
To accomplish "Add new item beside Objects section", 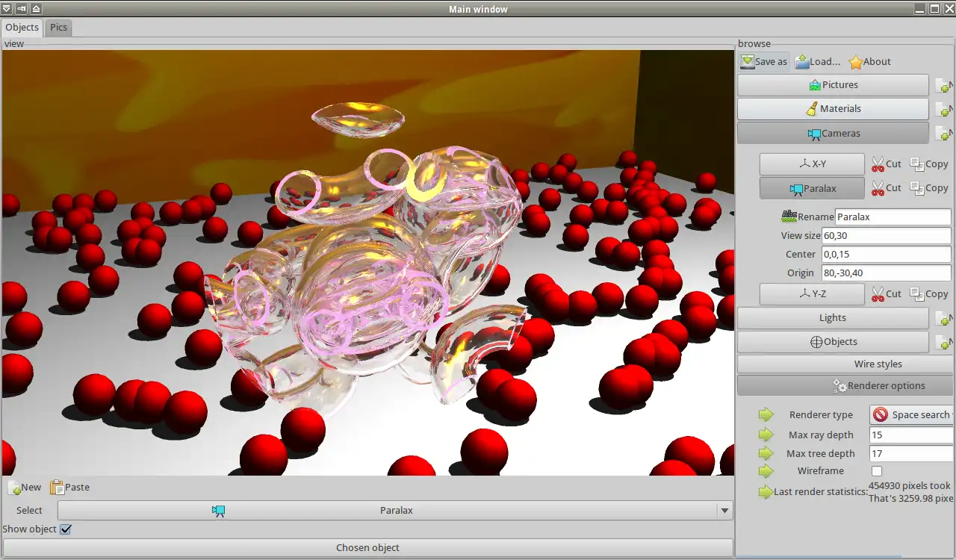I will (x=944, y=343).
